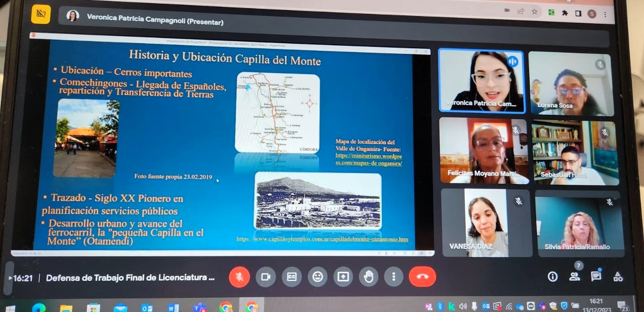The image size is (644, 312).
Task: Raise your hand in the meeting
Action: pyautogui.click(x=368, y=277)
